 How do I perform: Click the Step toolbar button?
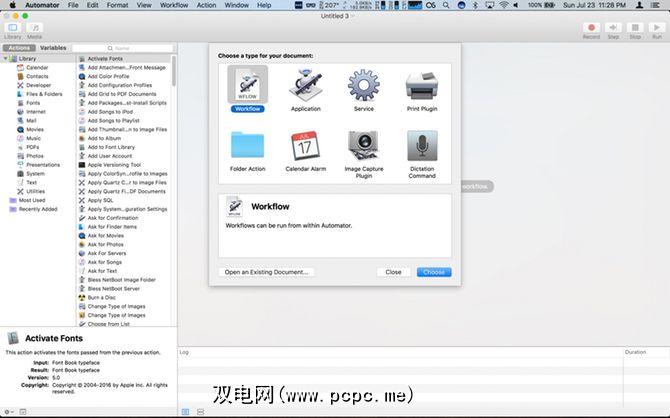point(613,28)
